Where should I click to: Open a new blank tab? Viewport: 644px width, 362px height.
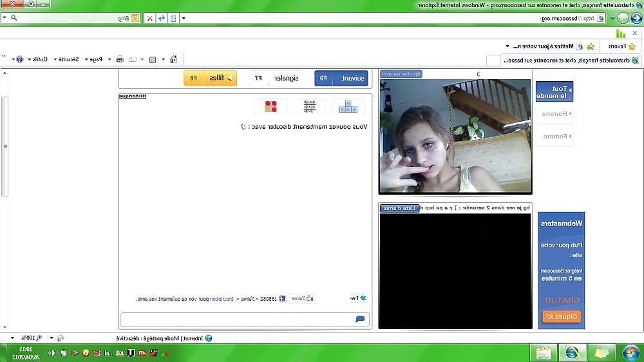493,61
